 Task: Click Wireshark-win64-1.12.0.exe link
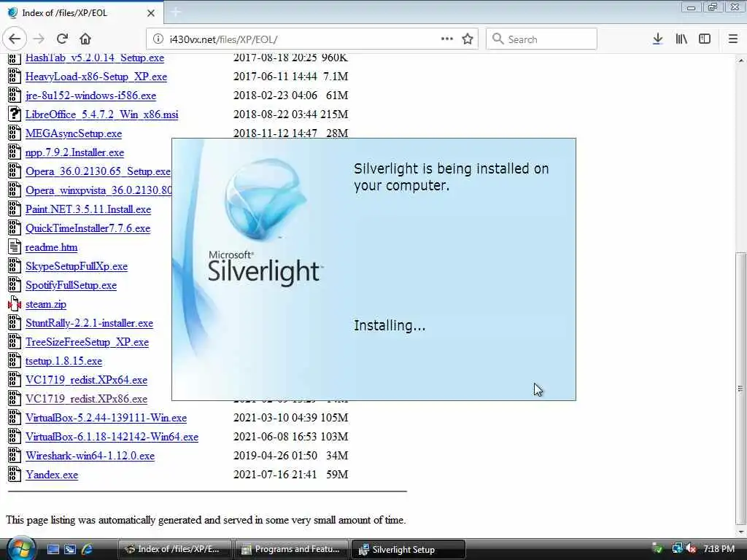(90, 456)
